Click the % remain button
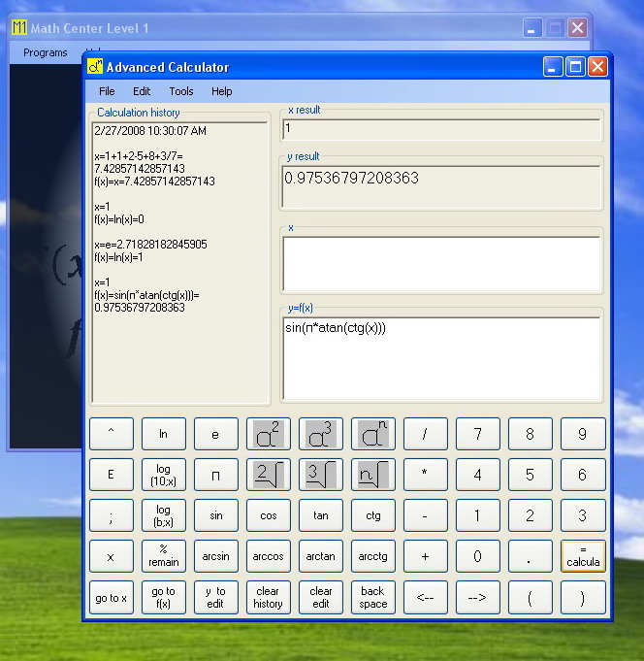Viewport: 644px width, 661px height. click(x=163, y=556)
